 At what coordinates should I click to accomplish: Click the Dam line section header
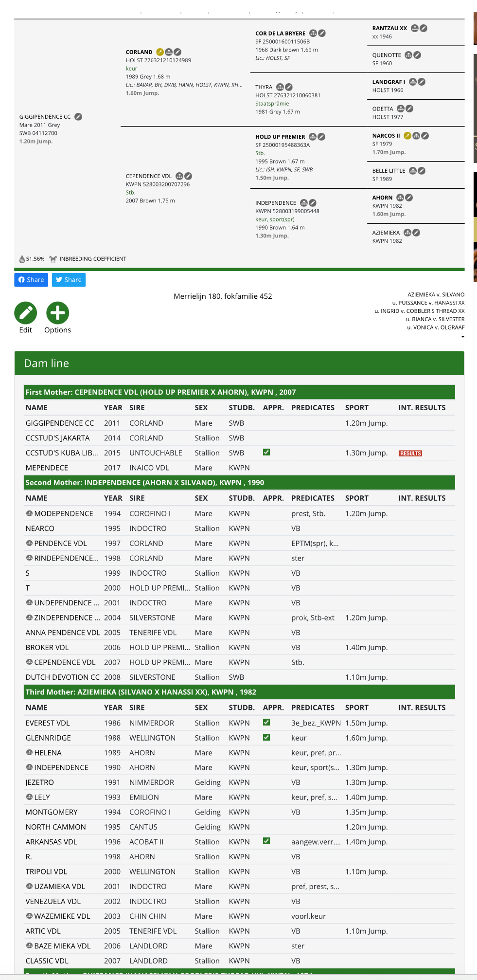239,363
